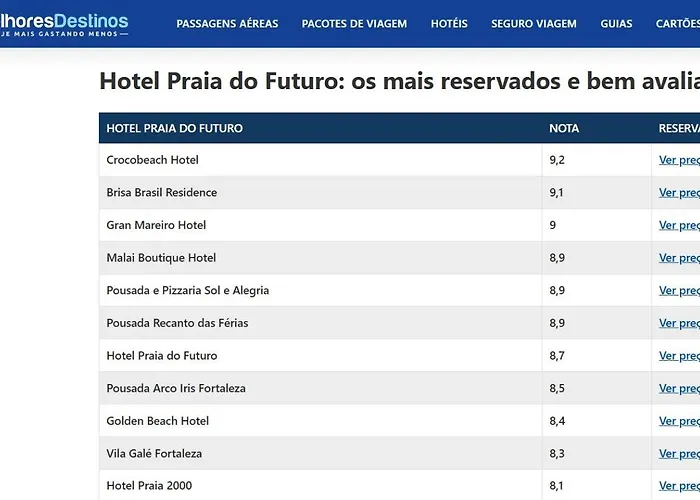
Task: Open the Passagens Aéreas menu
Action: (x=227, y=24)
